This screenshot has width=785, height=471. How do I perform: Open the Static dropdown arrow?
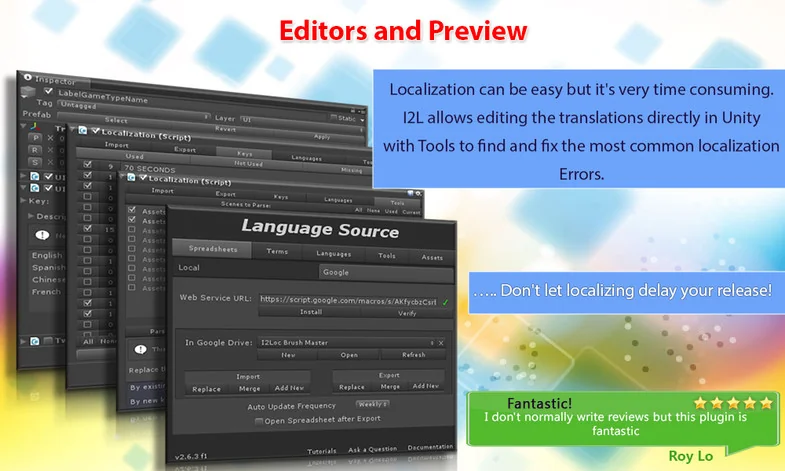362,120
